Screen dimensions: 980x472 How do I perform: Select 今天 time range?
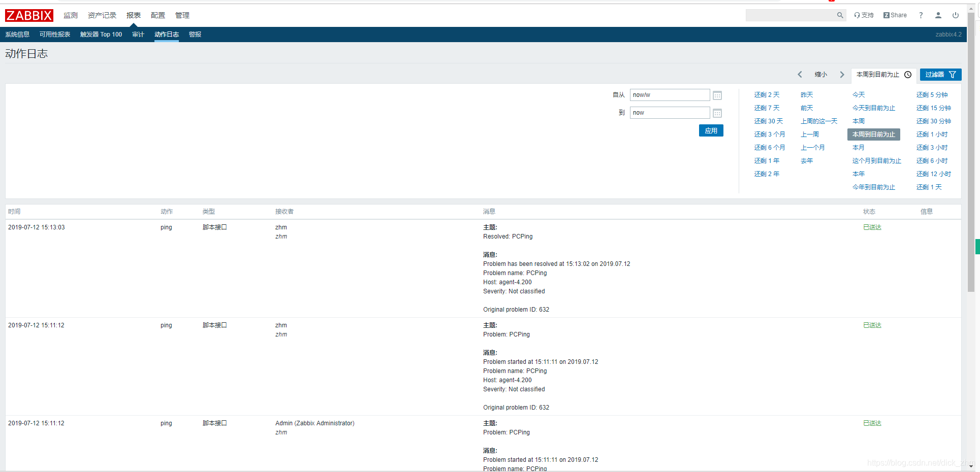[x=859, y=95]
